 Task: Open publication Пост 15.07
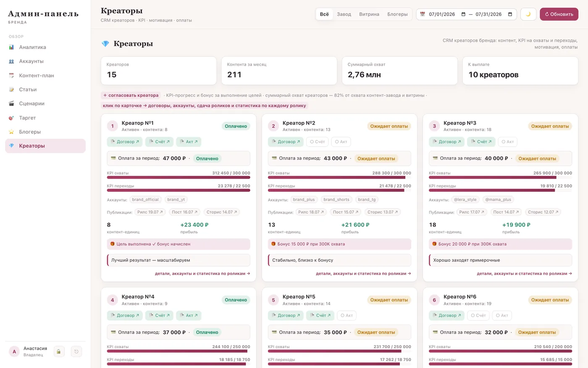pos(346,212)
